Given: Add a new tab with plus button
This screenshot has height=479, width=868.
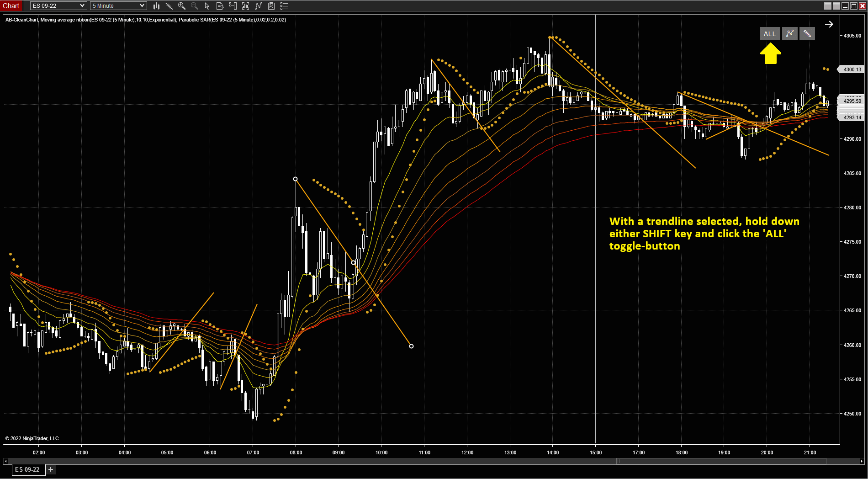Looking at the screenshot, I should 51,469.
